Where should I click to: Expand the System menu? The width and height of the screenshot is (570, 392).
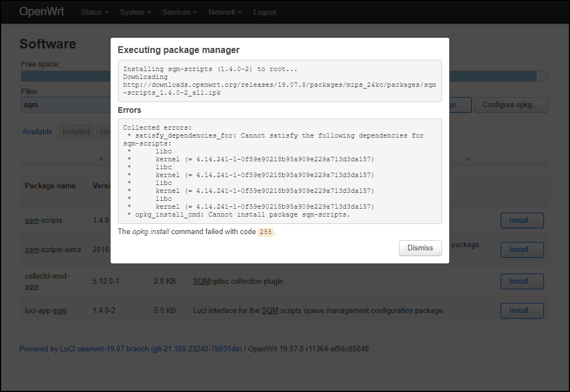[135, 12]
